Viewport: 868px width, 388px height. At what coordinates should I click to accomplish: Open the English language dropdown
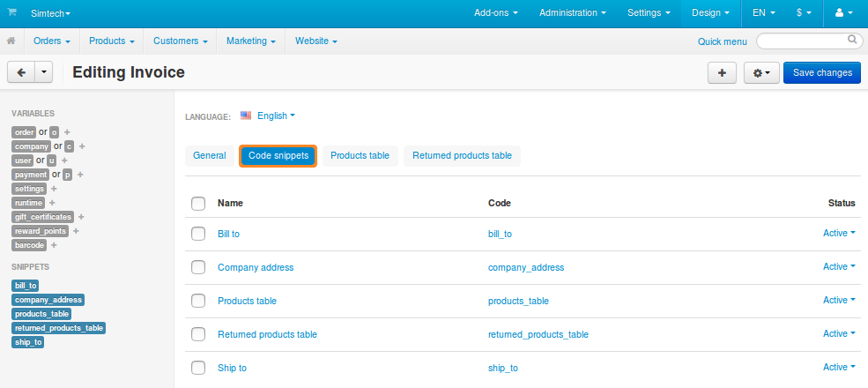tap(276, 116)
